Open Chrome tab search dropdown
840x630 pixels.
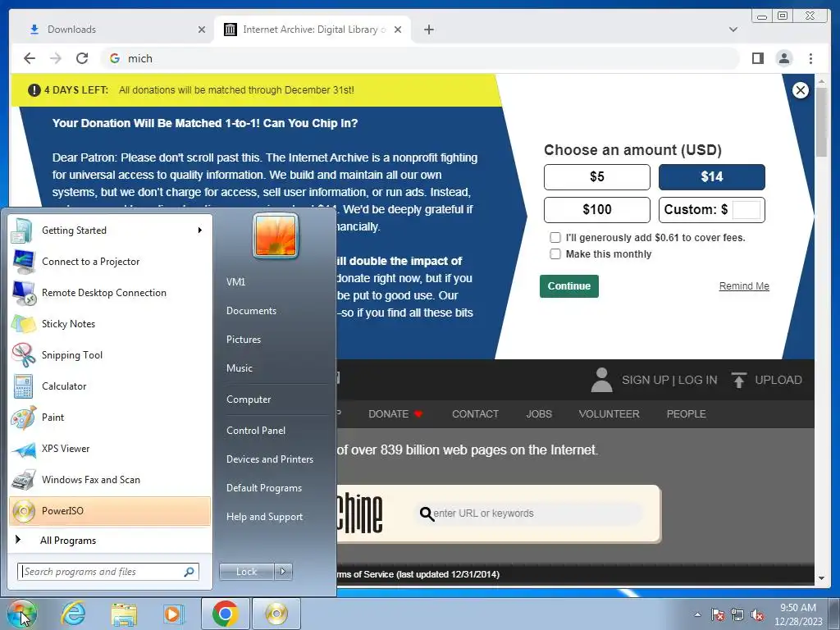(733, 30)
